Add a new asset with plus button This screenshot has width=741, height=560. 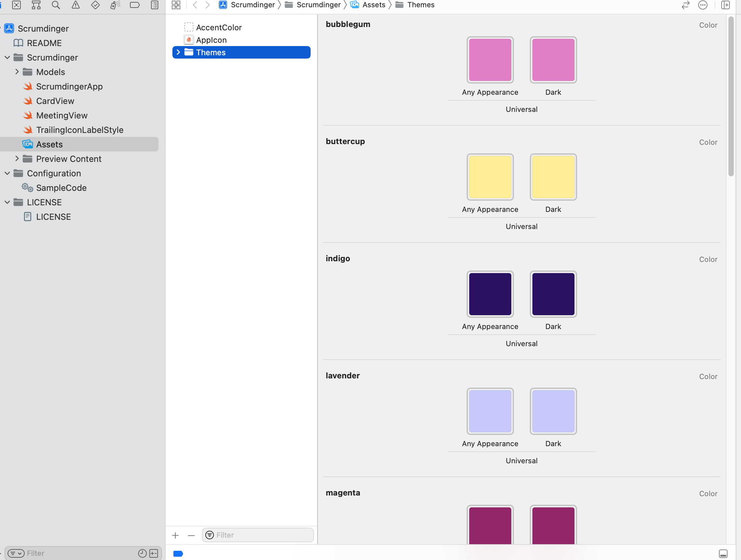[175, 535]
